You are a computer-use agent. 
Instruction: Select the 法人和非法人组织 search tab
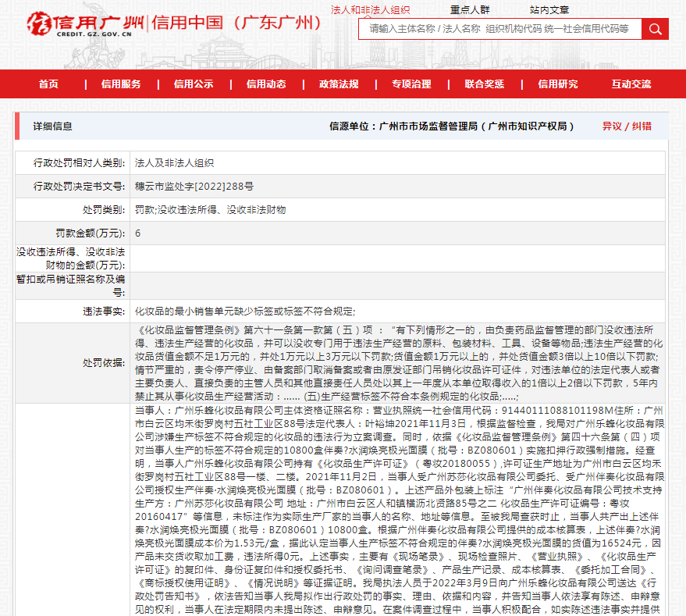click(x=370, y=9)
